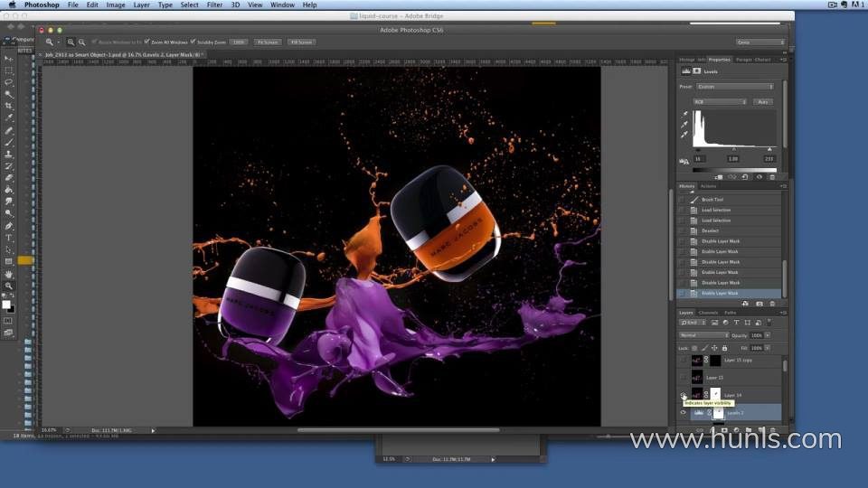The height and width of the screenshot is (488, 868).
Task: Open the Filter menu
Action: pyautogui.click(x=214, y=5)
